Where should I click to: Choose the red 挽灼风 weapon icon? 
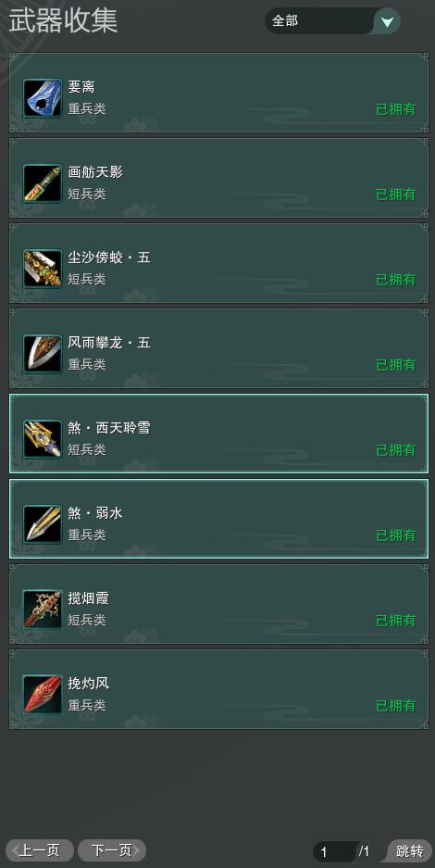point(43,695)
